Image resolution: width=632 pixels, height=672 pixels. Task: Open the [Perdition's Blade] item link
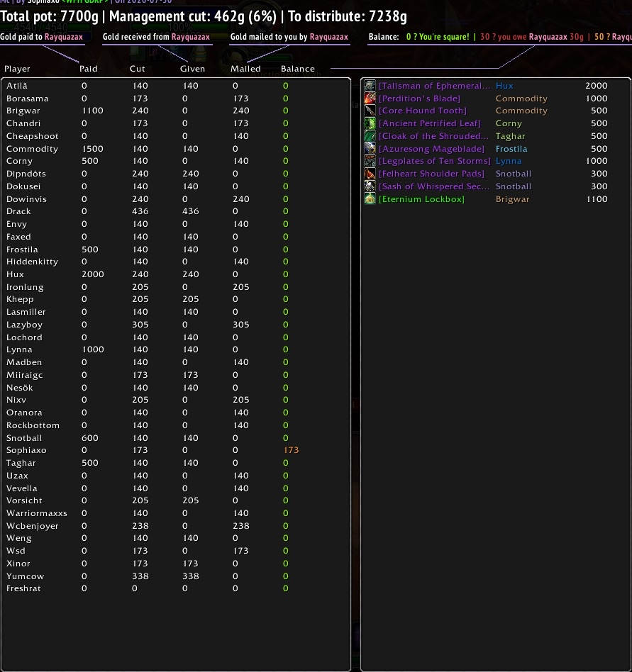click(419, 98)
